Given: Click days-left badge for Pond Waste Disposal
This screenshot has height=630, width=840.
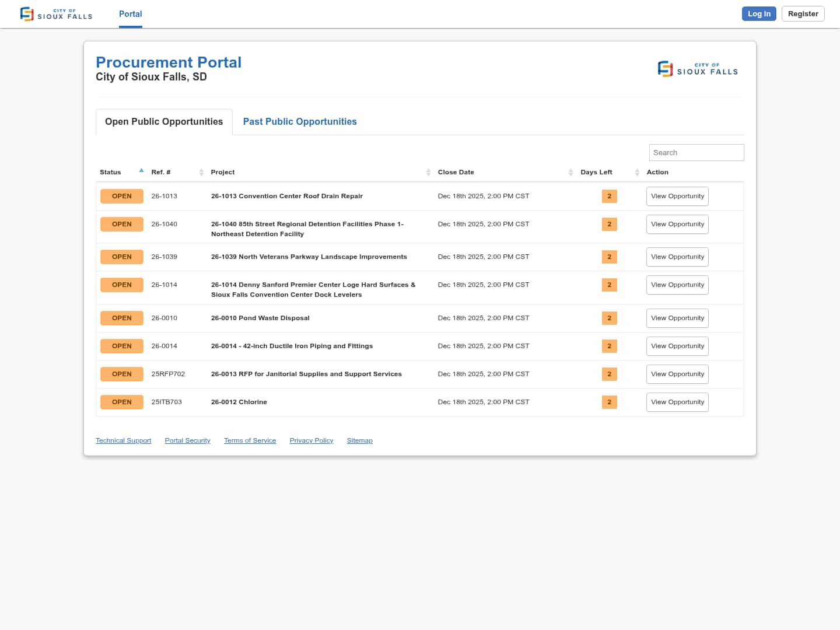Looking at the screenshot, I should 609,318.
